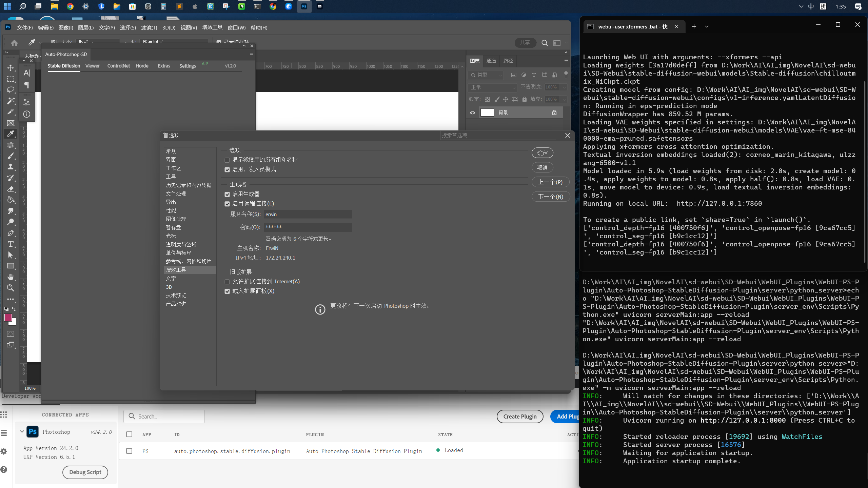Hide the 背景 layer with eye icon

473,113
